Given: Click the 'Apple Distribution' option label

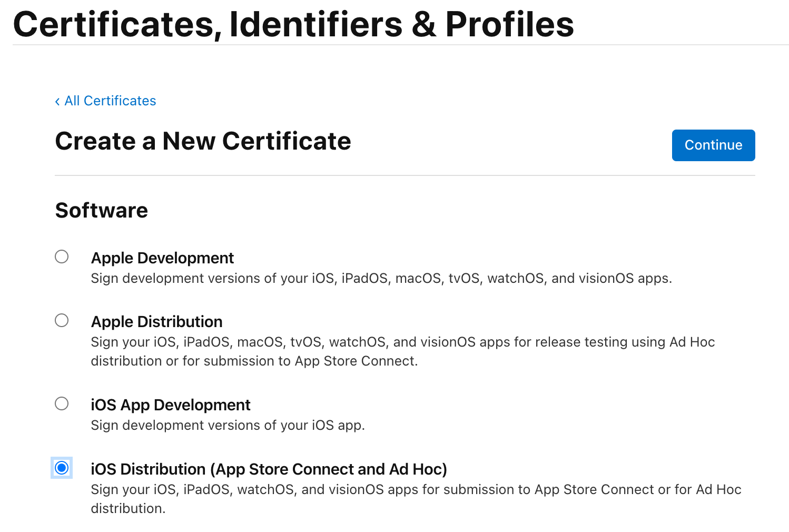Looking at the screenshot, I should [156, 322].
